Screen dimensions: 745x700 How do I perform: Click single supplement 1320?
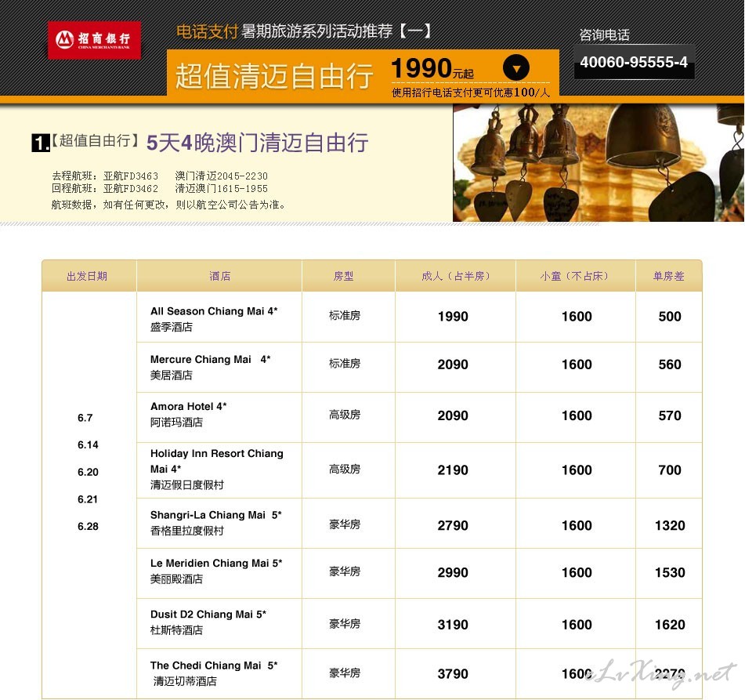[670, 525]
